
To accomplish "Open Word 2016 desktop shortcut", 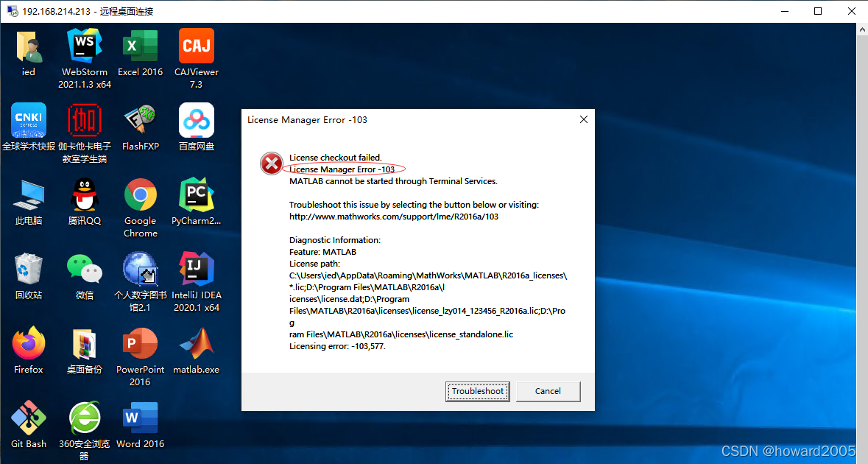I will coord(141,418).
